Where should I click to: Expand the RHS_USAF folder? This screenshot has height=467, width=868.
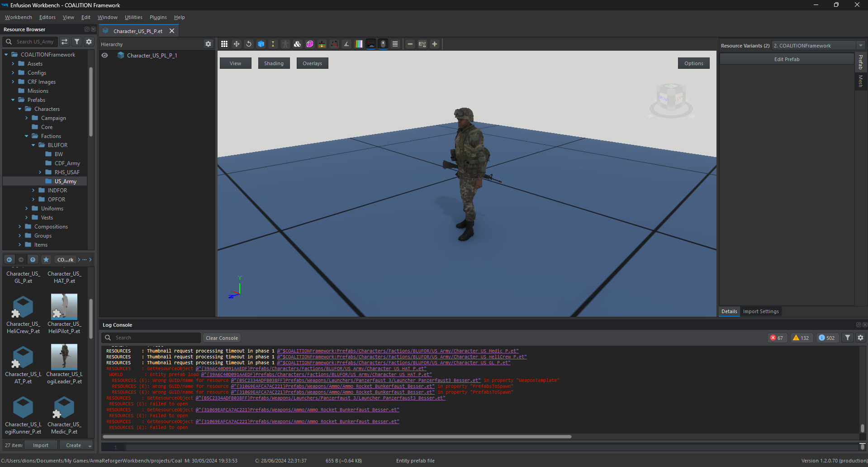40,172
